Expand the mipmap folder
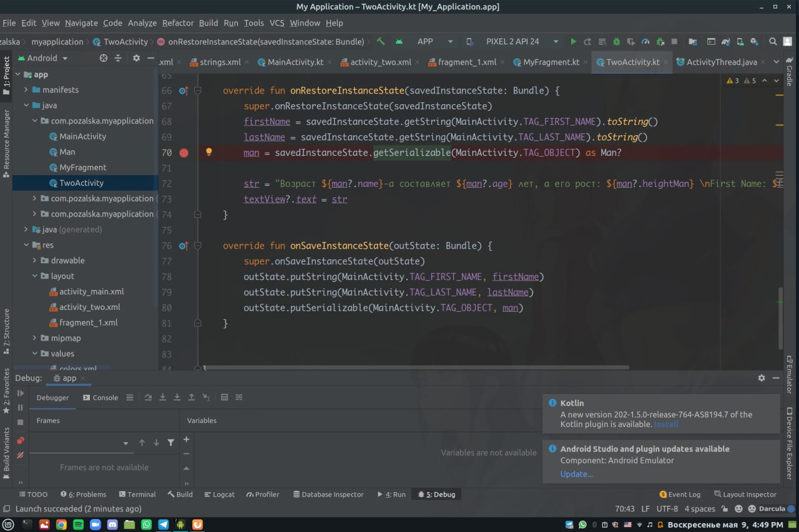 (36, 338)
